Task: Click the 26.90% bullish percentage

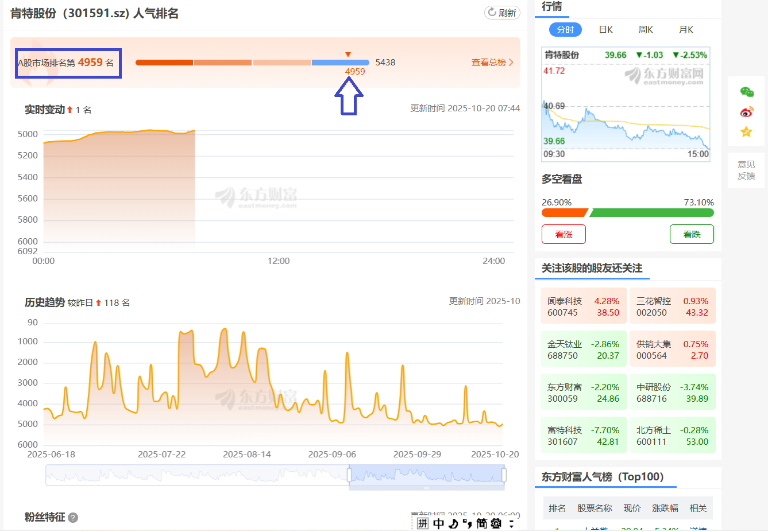Action: tap(557, 203)
